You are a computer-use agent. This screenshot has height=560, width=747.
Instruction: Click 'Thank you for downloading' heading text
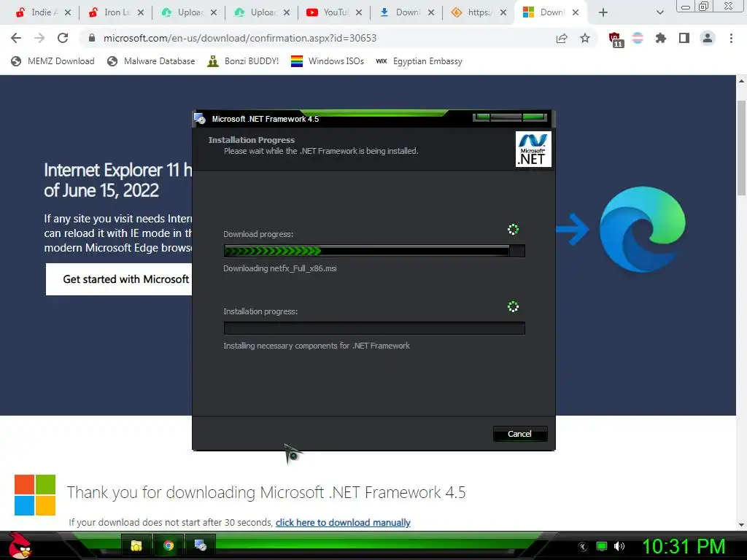coord(266,492)
